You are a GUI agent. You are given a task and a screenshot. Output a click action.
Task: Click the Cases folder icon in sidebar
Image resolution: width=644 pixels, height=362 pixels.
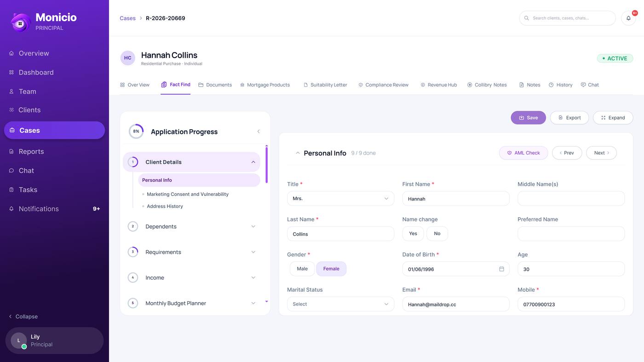(12, 130)
